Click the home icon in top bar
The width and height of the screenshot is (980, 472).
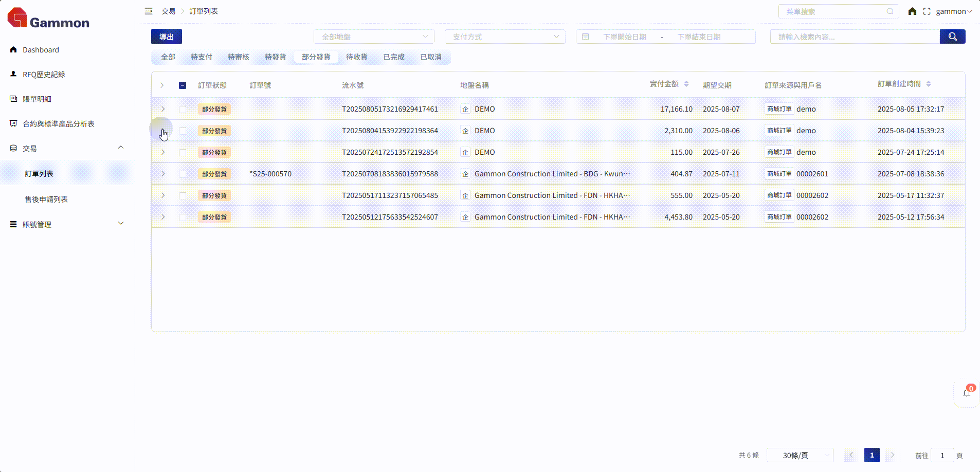coord(912,11)
